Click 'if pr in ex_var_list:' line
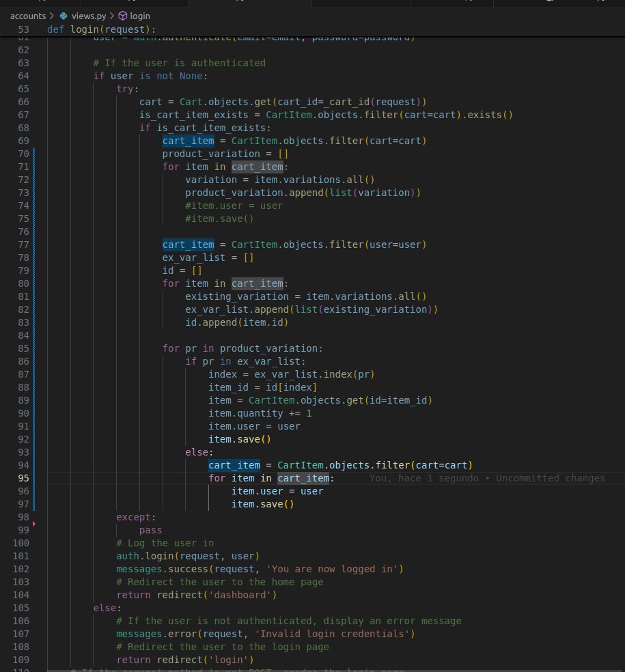The height and width of the screenshot is (672, 625). (246, 361)
